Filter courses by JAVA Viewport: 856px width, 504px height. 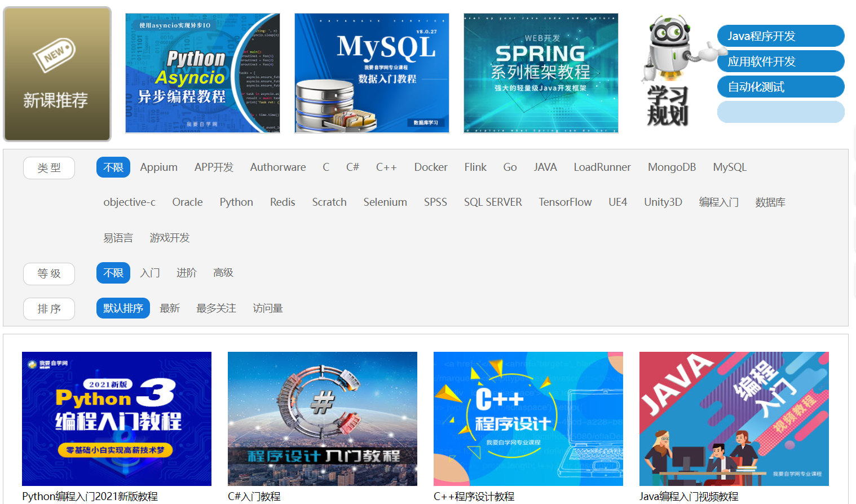(545, 167)
